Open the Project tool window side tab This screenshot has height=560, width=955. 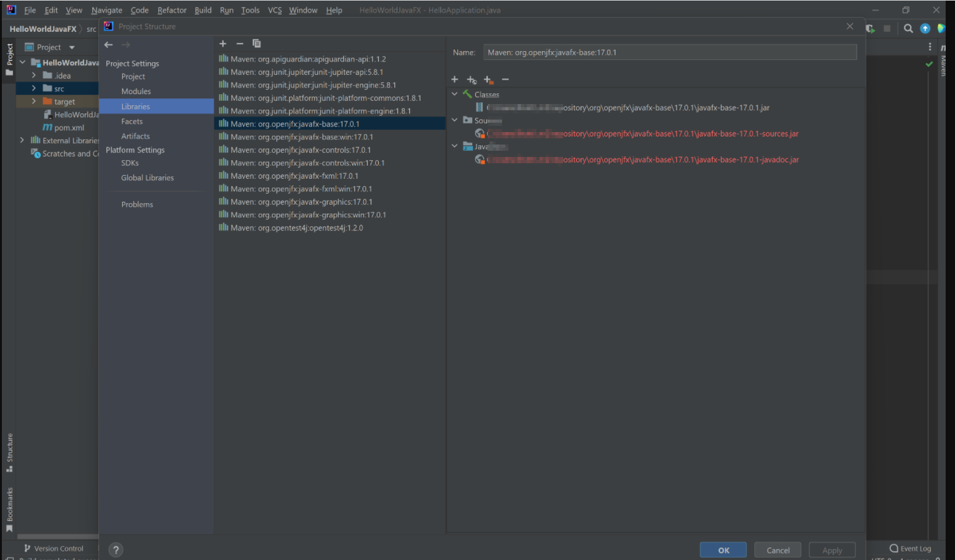point(9,59)
